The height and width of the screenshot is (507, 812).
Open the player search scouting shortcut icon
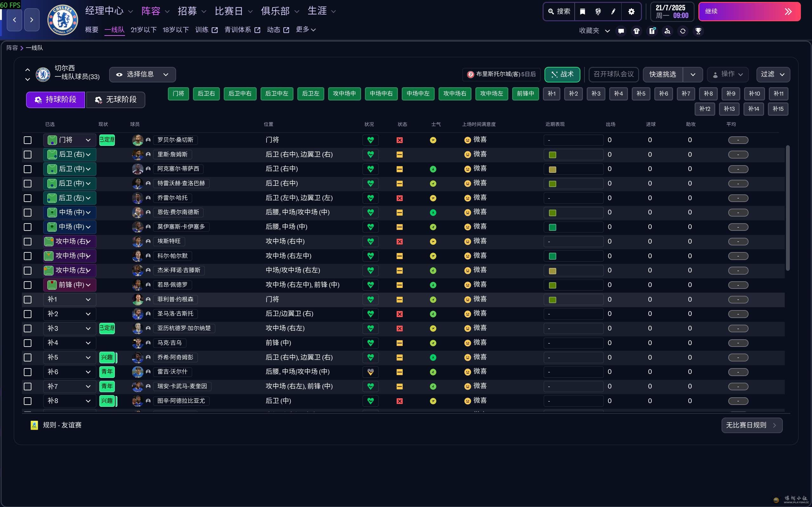pyautogui.click(x=667, y=31)
